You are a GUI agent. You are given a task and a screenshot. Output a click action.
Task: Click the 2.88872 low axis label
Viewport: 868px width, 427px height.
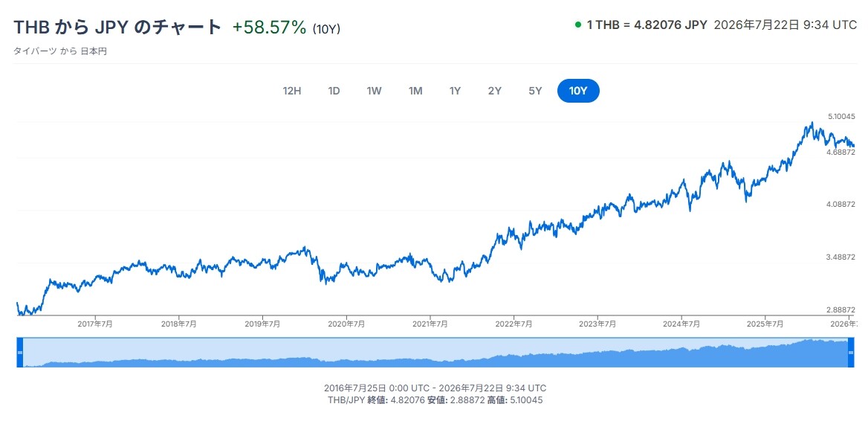point(841,309)
